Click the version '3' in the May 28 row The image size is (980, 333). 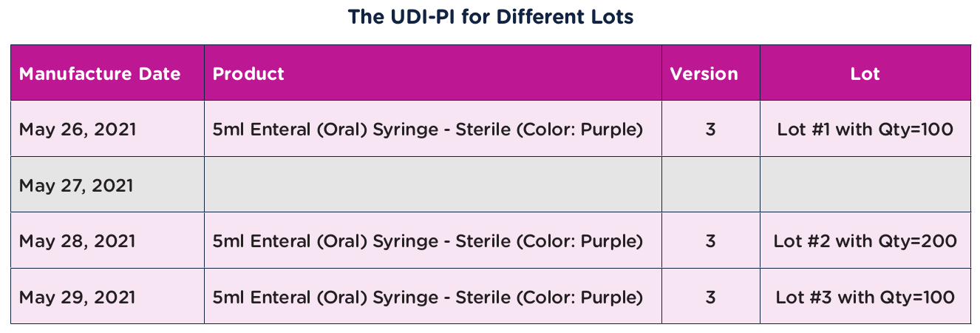coord(710,241)
